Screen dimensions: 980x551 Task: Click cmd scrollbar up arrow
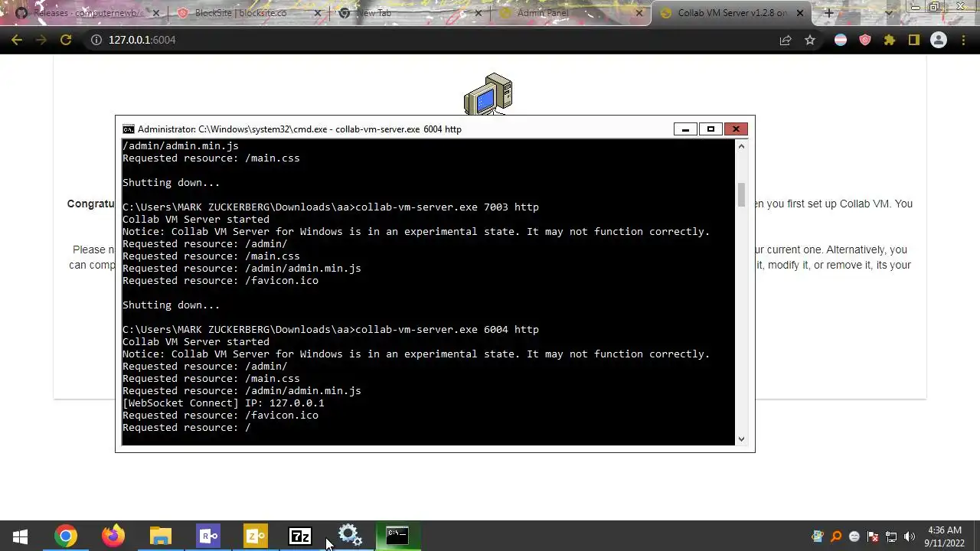tap(741, 145)
